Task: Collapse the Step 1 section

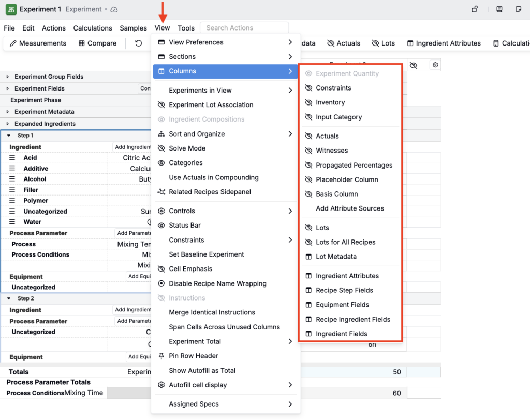Action: point(9,136)
